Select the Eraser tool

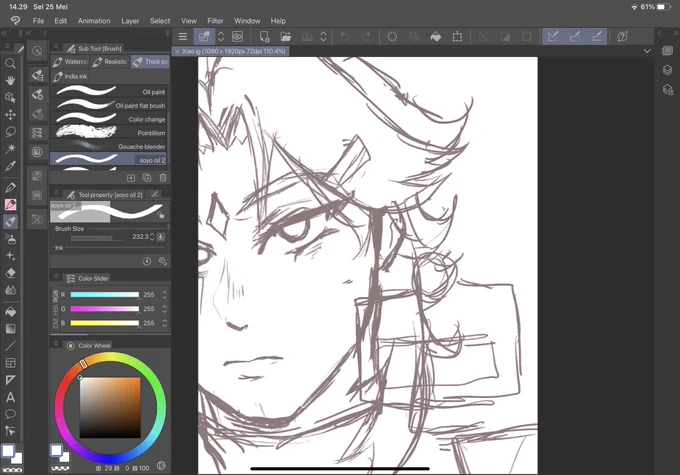10,273
